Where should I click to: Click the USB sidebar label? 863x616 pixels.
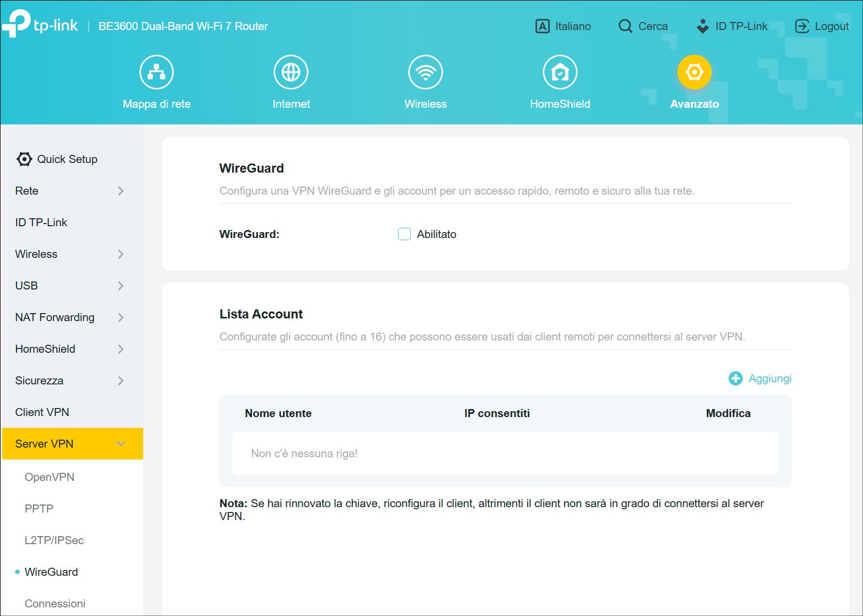(26, 286)
